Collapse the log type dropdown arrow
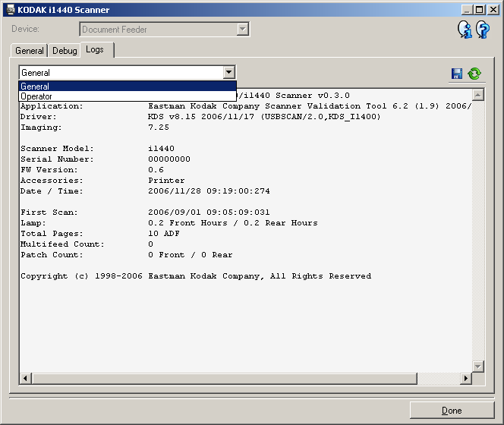The width and height of the screenshot is (504, 425). (x=229, y=72)
